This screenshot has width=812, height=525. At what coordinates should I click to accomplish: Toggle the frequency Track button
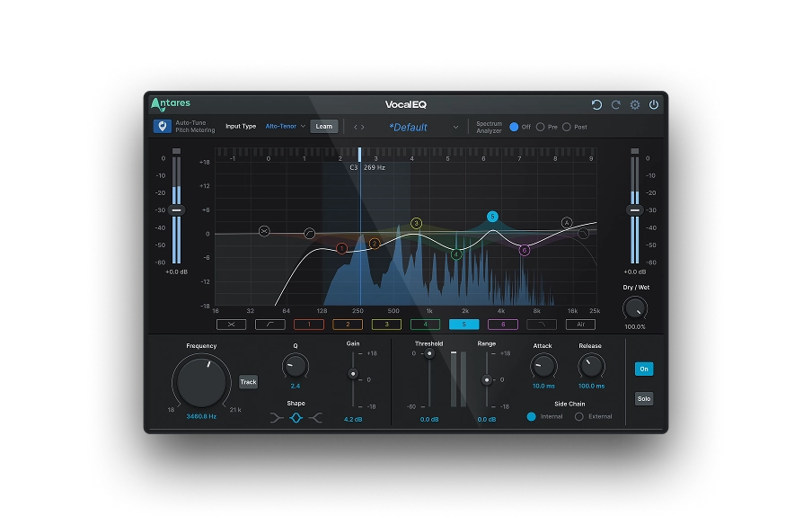pos(248,382)
